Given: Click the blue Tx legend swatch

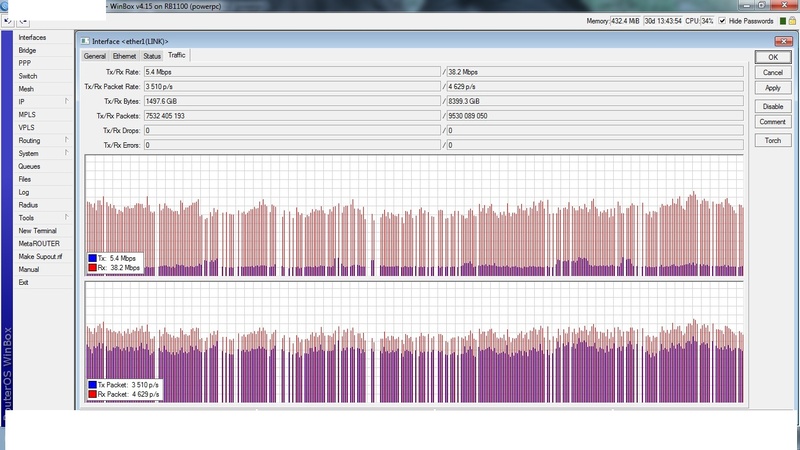Looking at the screenshot, I should [92, 258].
